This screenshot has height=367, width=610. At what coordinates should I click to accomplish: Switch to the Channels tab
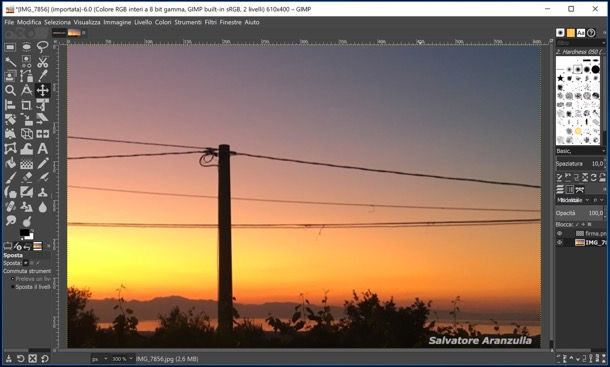pyautogui.click(x=570, y=190)
